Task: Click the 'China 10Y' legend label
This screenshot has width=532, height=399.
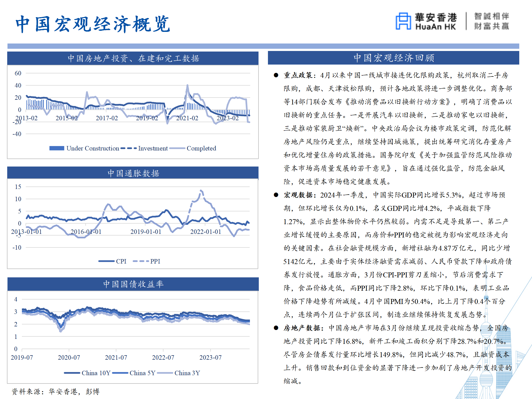Action: 96,373
